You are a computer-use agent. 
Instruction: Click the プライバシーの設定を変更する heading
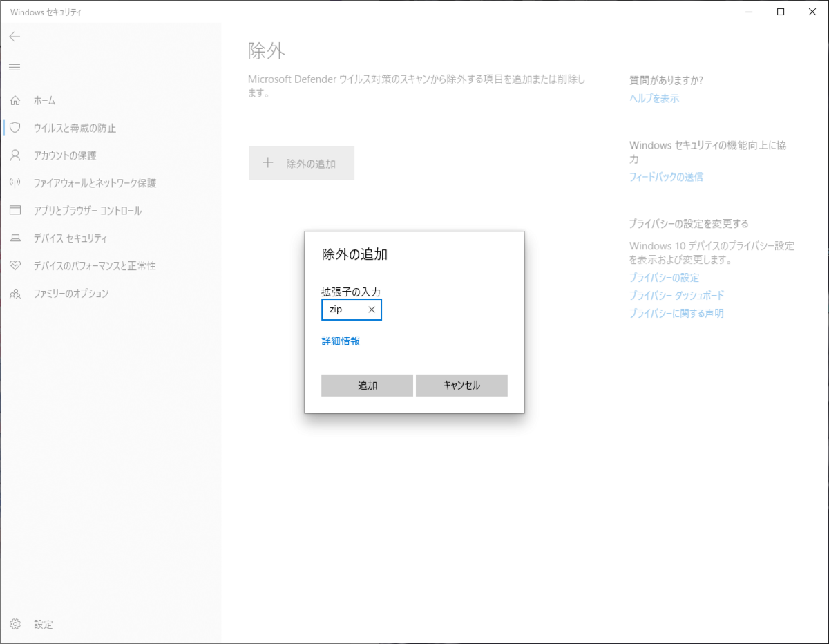[689, 224]
